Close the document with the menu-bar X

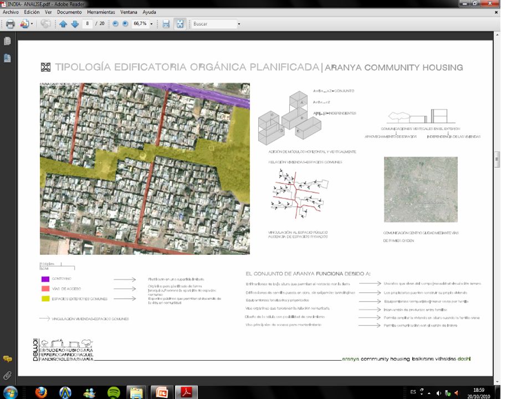[496, 12]
